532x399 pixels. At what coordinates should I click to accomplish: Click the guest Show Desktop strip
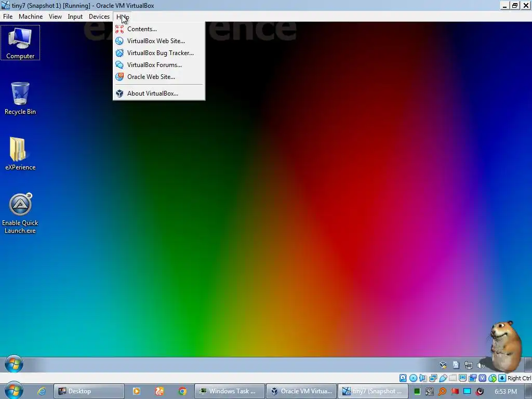tap(528, 365)
